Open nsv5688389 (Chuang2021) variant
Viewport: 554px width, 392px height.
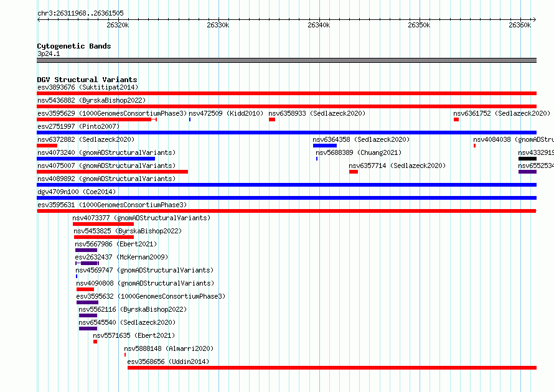(359, 152)
